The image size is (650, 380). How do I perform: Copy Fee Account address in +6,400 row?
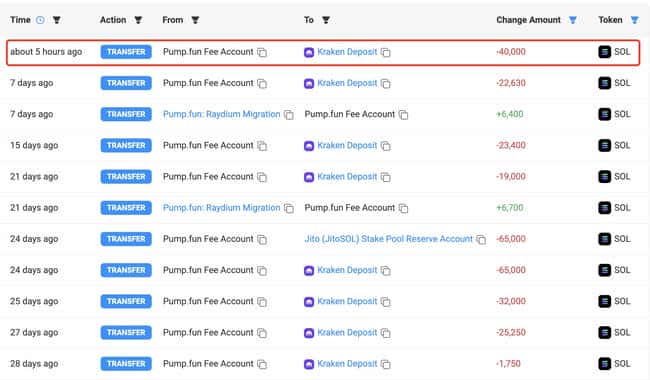point(404,115)
